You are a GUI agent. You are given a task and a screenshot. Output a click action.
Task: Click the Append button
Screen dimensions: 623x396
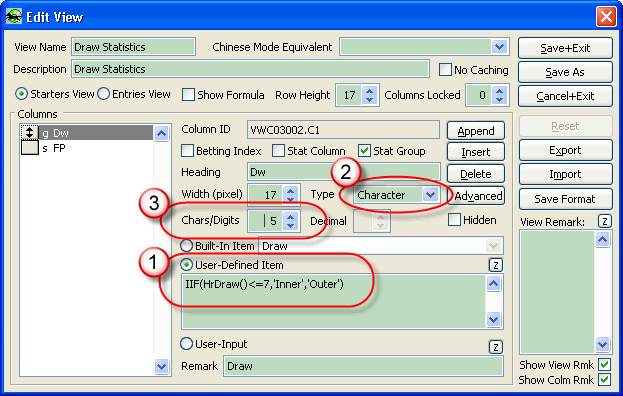tap(476, 131)
